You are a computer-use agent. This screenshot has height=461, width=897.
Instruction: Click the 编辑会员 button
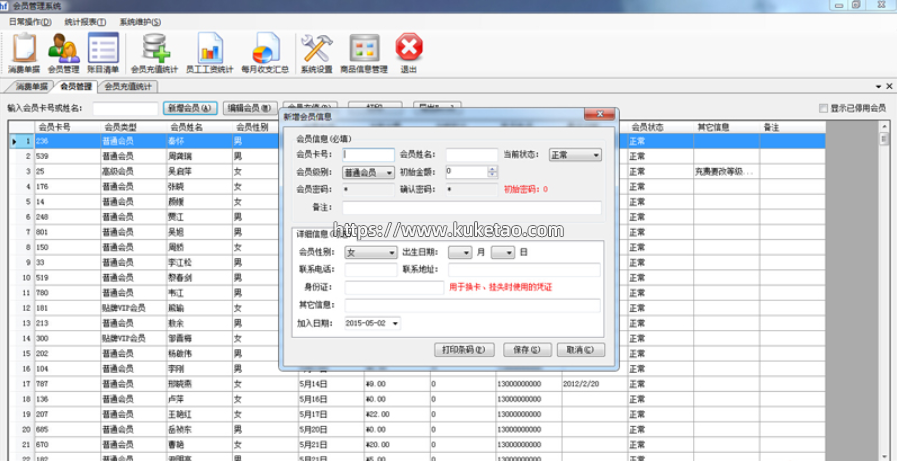click(249, 108)
